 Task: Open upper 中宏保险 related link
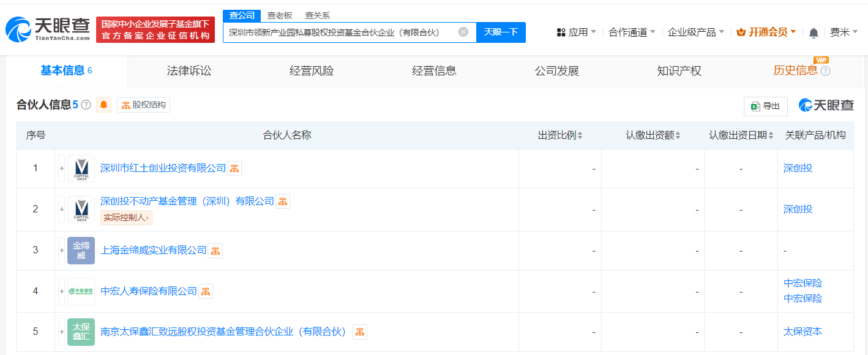click(x=803, y=283)
